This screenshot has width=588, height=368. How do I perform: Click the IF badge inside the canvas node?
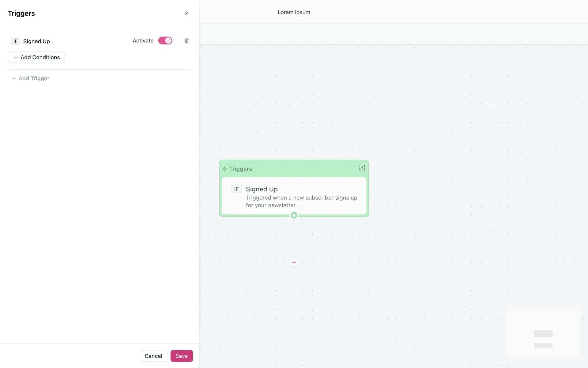point(236,189)
